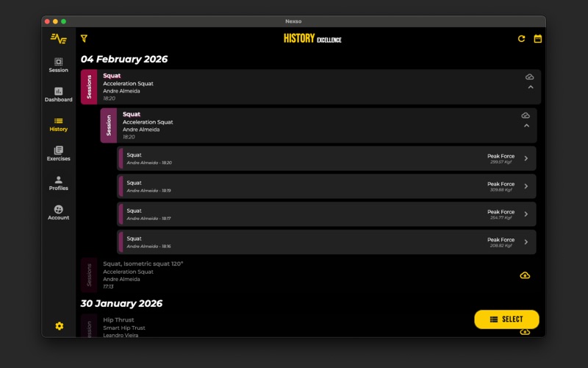Click the purple Session label tab
The height and width of the screenshot is (368, 588).
[x=108, y=125]
